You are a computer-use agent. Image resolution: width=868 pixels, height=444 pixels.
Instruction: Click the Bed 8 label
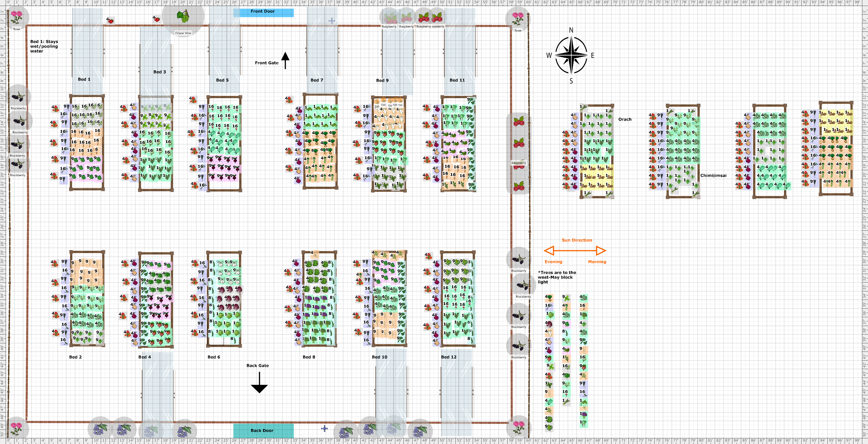tap(309, 357)
